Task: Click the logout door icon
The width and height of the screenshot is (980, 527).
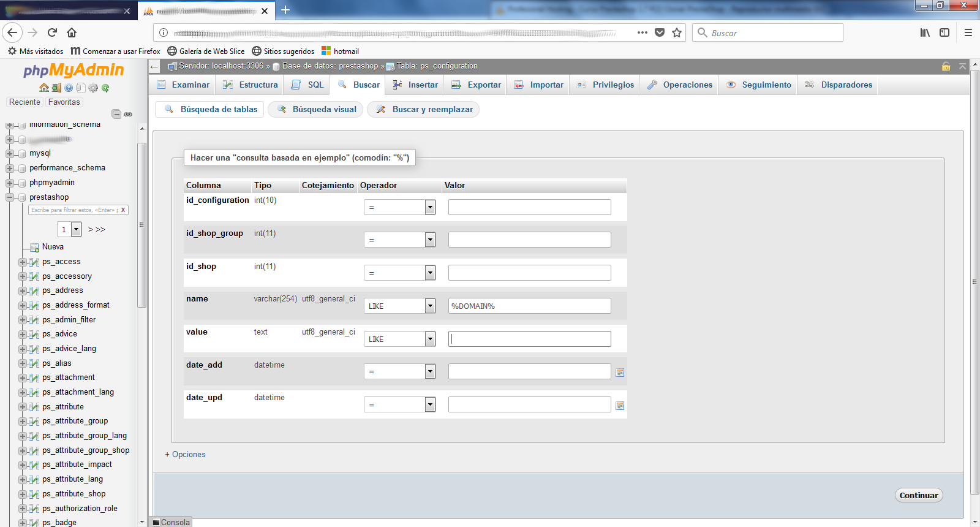Action: pos(56,88)
